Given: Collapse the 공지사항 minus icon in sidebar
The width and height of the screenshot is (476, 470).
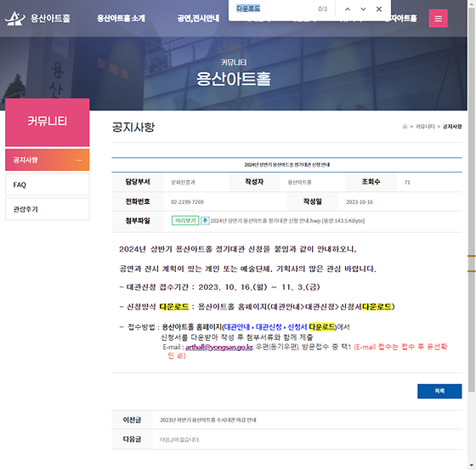Looking at the screenshot, I should (79, 160).
